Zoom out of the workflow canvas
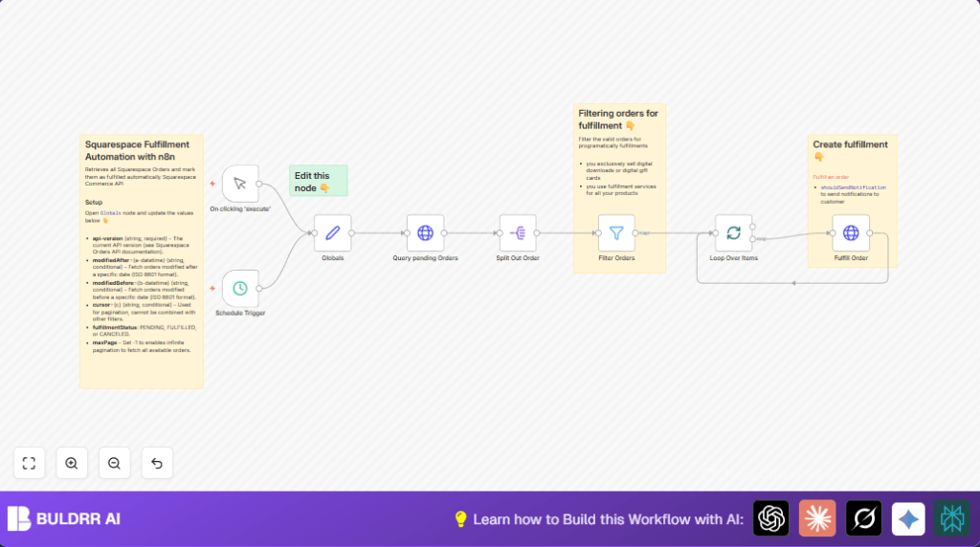 115,464
